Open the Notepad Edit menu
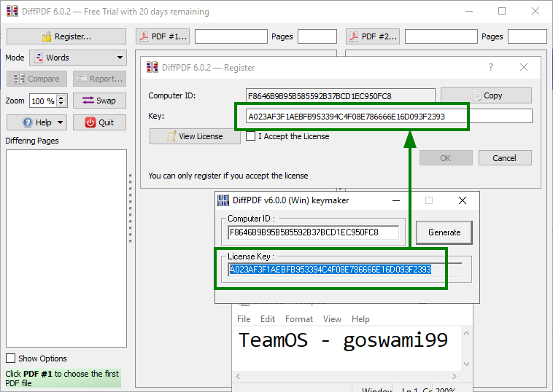The height and width of the screenshot is (392, 553). click(x=268, y=319)
